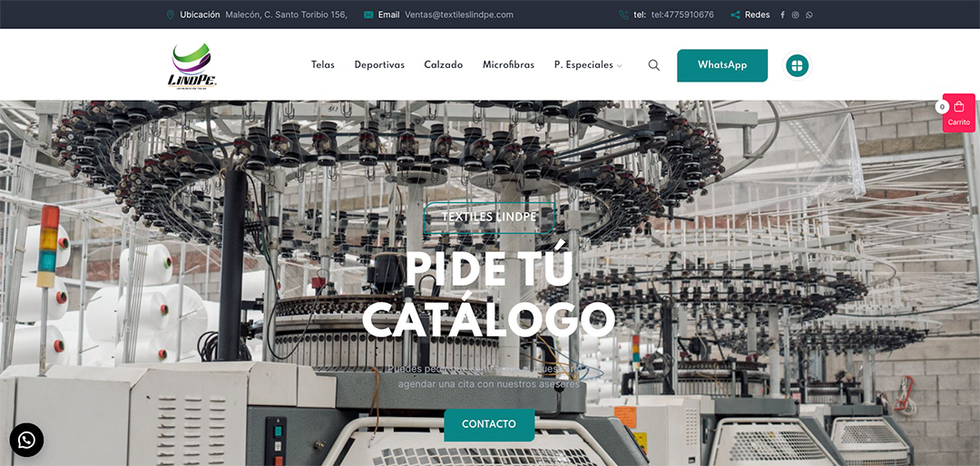This screenshot has height=466, width=980.
Task: Select Calzado in the navigation
Action: click(443, 65)
